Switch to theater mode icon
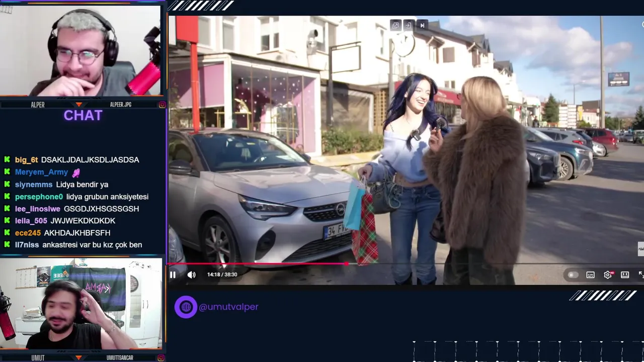 pos(625,275)
